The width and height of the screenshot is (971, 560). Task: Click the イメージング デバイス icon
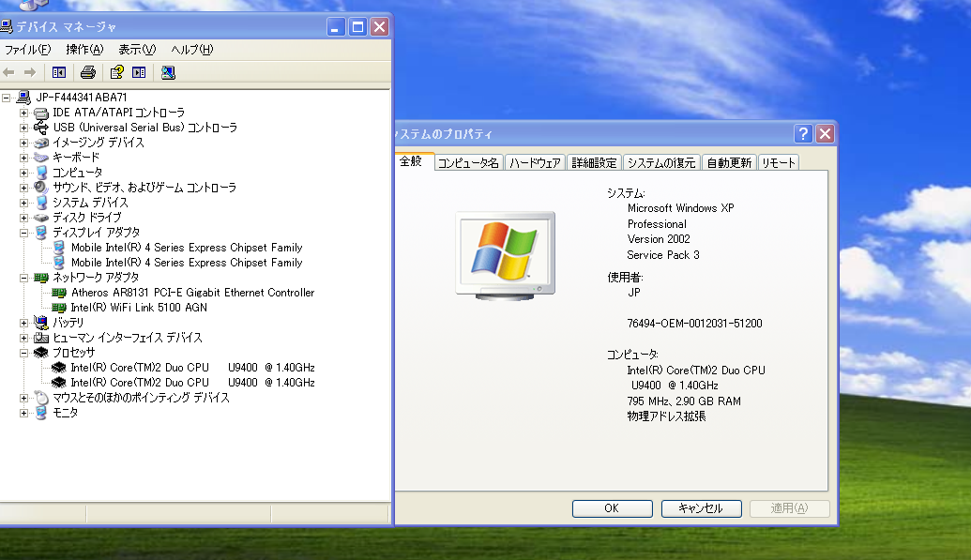point(41,143)
